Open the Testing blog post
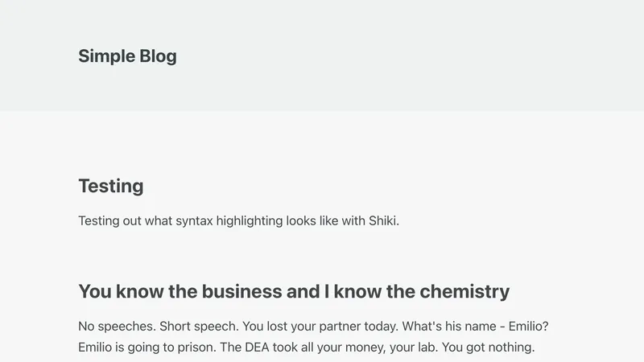This screenshot has height=362, width=644. pos(111,186)
